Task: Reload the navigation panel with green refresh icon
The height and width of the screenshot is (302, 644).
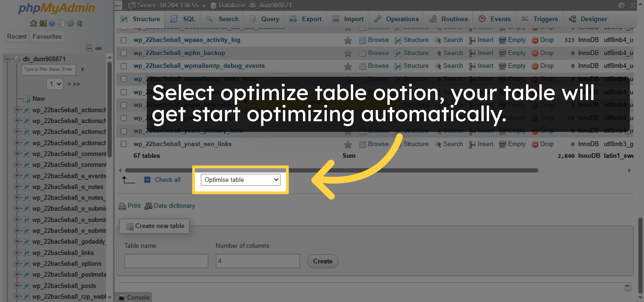Action: pos(79,23)
